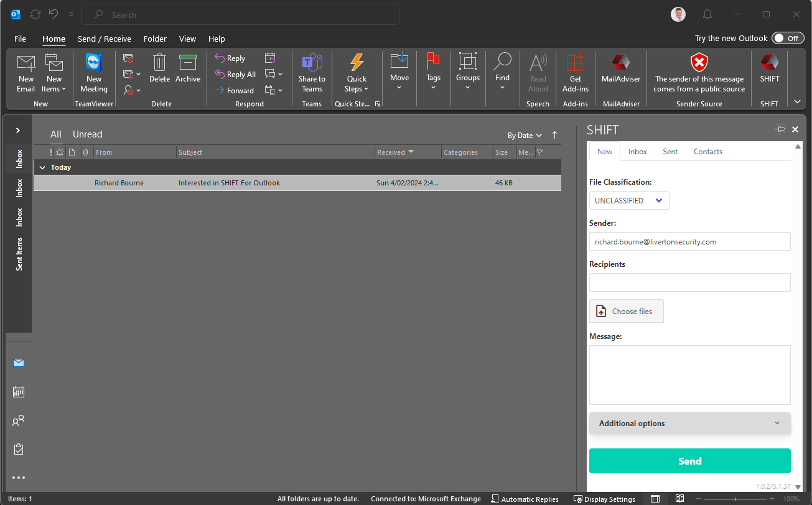Open the Quick Steps gallery
The image size is (812, 505).
[357, 73]
